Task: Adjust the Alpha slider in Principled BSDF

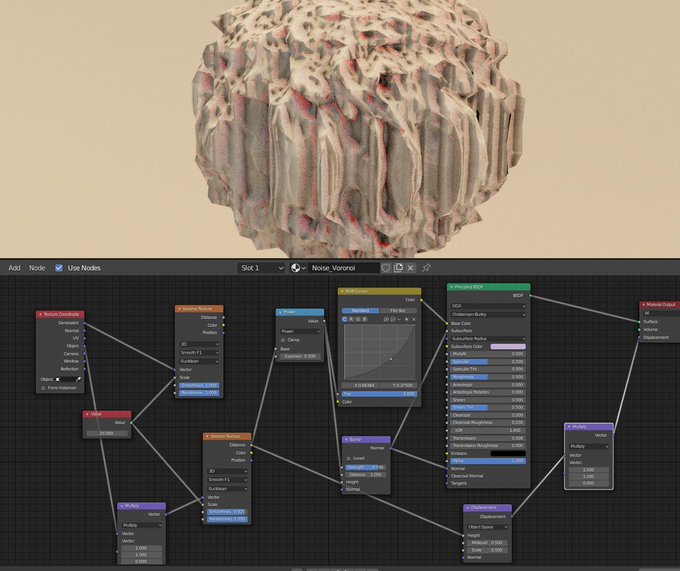Action: (x=488, y=461)
